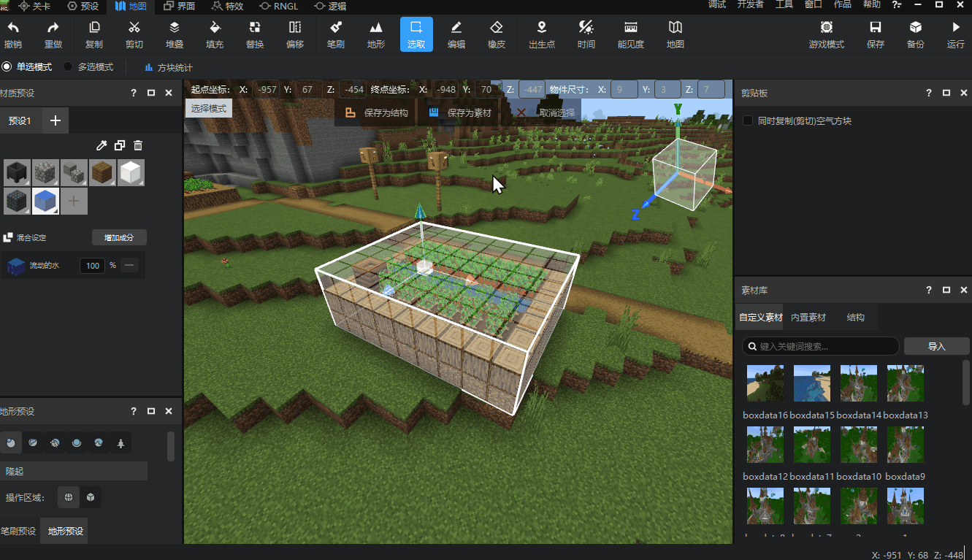
Task: Click the duplicate preset icon in 材质预设
Action: (120, 146)
